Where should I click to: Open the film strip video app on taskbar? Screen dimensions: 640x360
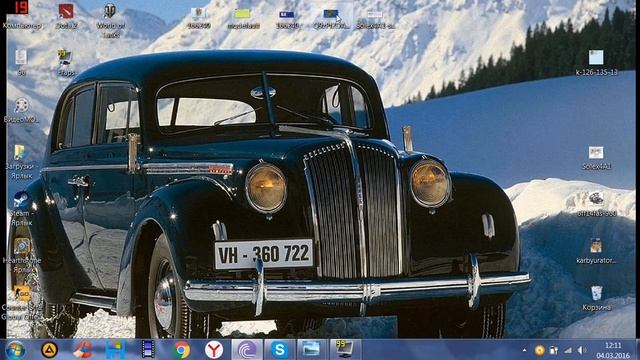[x=148, y=350]
